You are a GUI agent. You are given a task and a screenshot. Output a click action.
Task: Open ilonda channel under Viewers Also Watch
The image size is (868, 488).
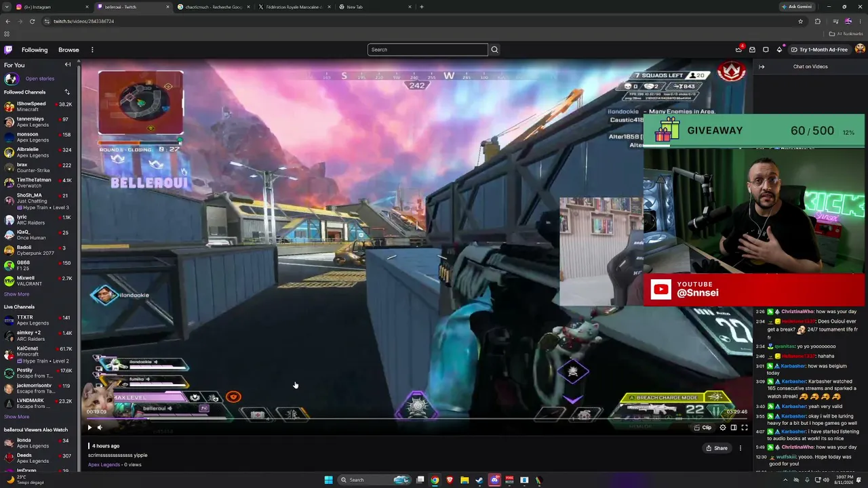click(39, 443)
